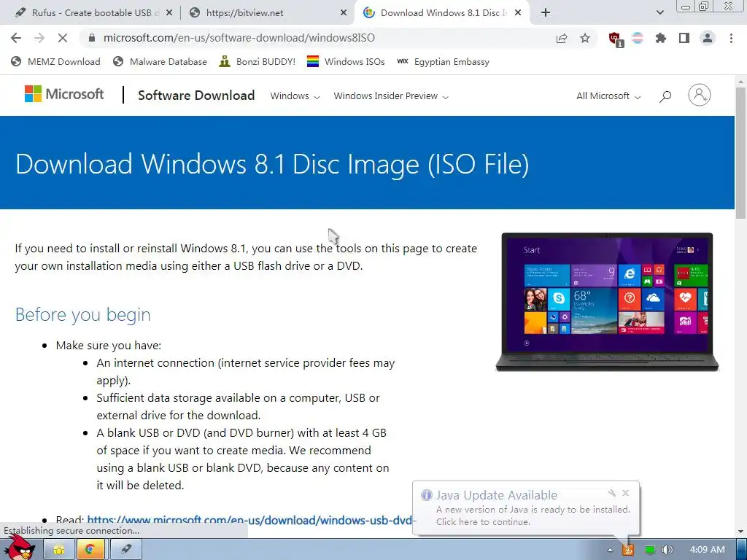Open the Malware Database bookmark

160,62
